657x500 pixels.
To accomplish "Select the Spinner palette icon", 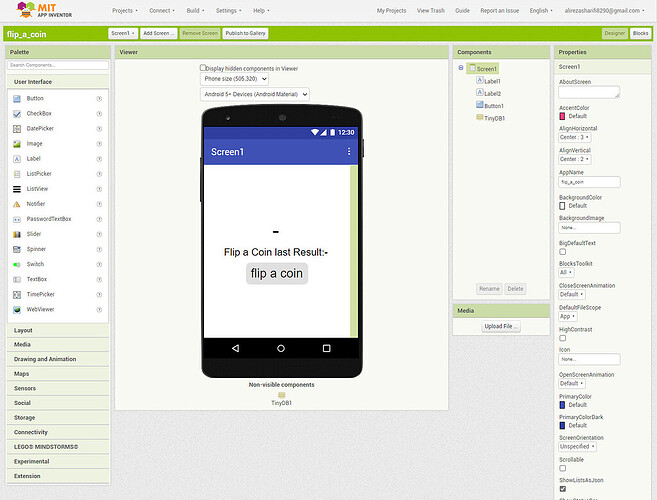I will click(17, 249).
